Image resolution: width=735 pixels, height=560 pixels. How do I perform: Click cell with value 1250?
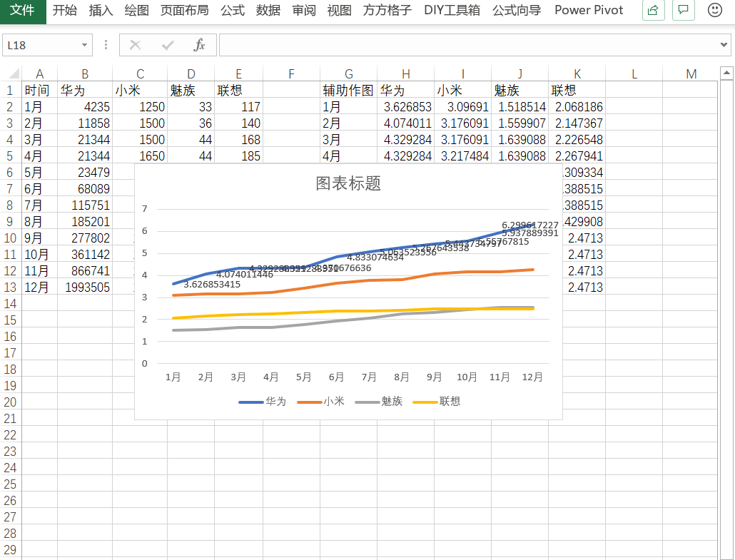click(x=140, y=106)
